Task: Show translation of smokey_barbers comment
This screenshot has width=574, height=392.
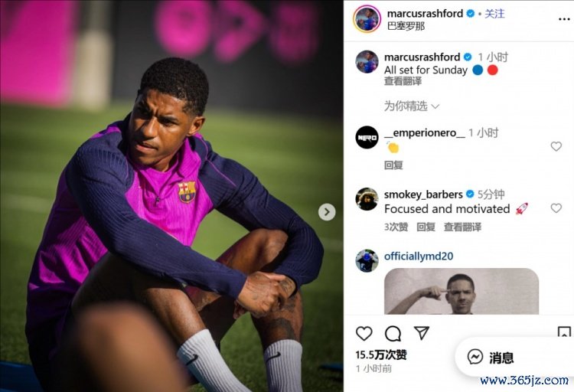Action: pyautogui.click(x=462, y=227)
